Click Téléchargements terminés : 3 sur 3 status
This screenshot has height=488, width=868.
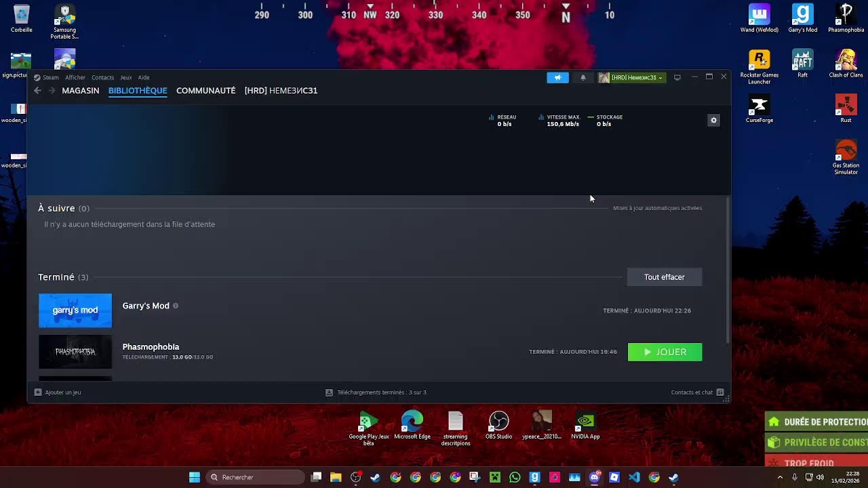(376, 392)
